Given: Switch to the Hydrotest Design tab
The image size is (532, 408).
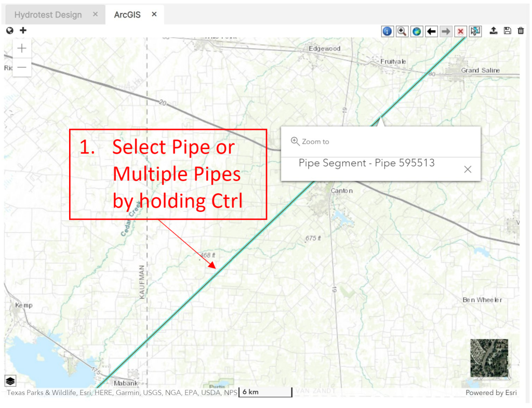Looking at the screenshot, I should point(48,15).
